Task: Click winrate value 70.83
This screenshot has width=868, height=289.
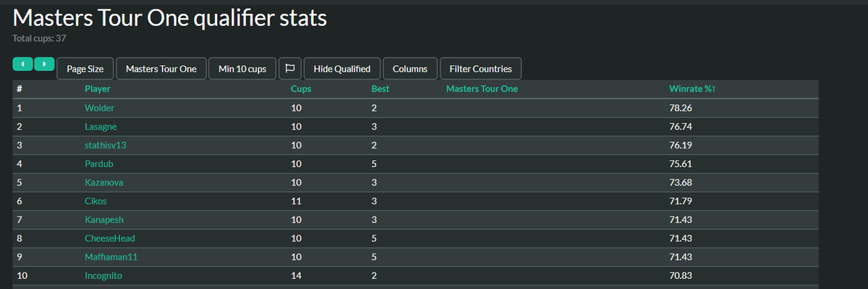Action: pyautogui.click(x=681, y=275)
